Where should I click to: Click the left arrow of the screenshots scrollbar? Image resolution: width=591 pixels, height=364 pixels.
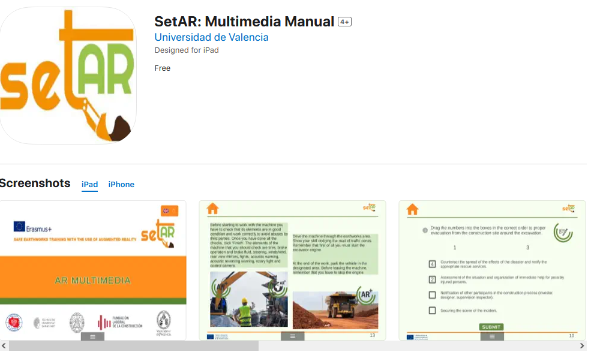[4, 345]
